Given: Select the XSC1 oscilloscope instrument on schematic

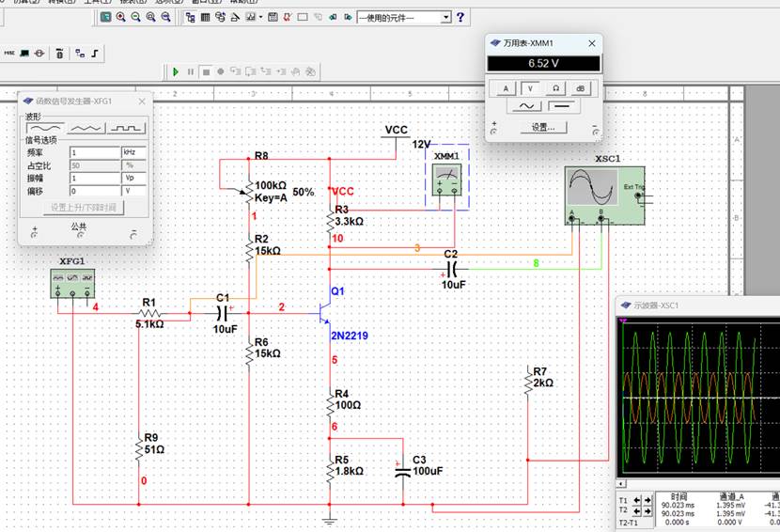Looking at the screenshot, I should pos(605,196).
